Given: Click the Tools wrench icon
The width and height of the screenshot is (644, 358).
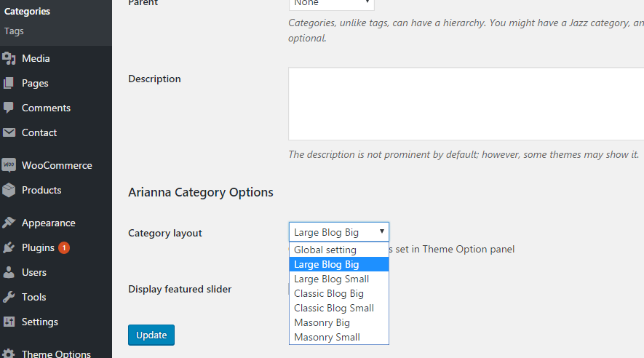Looking at the screenshot, I should (x=9, y=297).
